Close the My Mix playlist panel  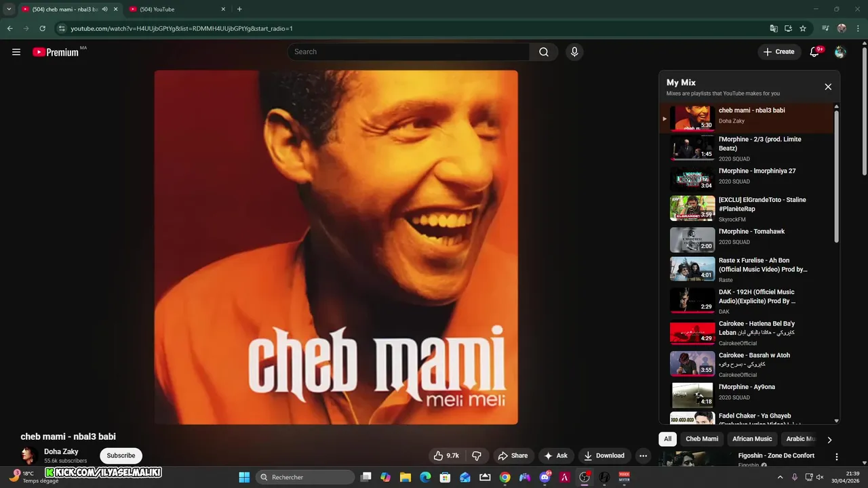pos(828,87)
